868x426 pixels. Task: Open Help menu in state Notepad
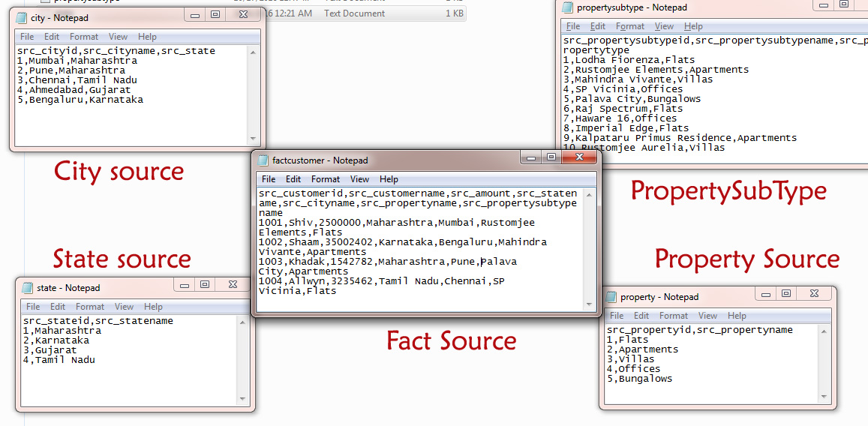[x=153, y=307]
